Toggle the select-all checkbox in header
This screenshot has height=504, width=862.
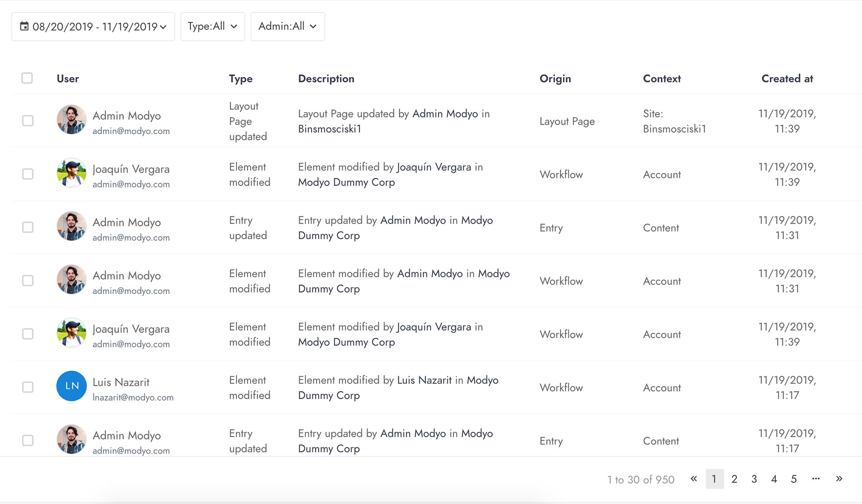click(x=27, y=78)
